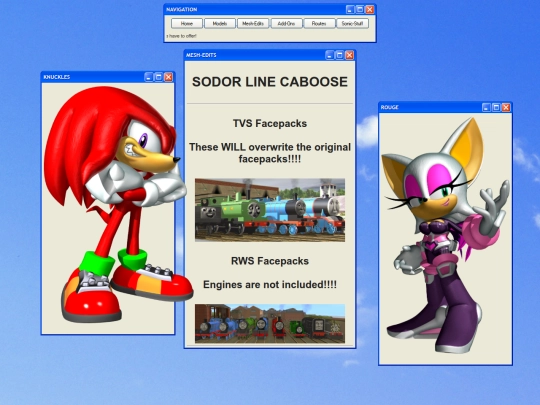Click the scrolling marquee text in Navigation
Image resolution: width=540 pixels, height=405 pixels.
(x=181, y=36)
